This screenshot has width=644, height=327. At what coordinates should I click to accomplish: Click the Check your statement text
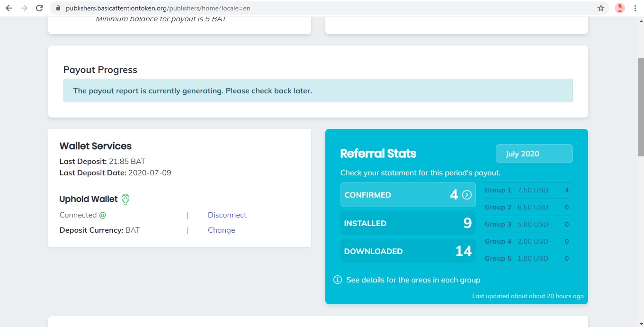click(420, 173)
